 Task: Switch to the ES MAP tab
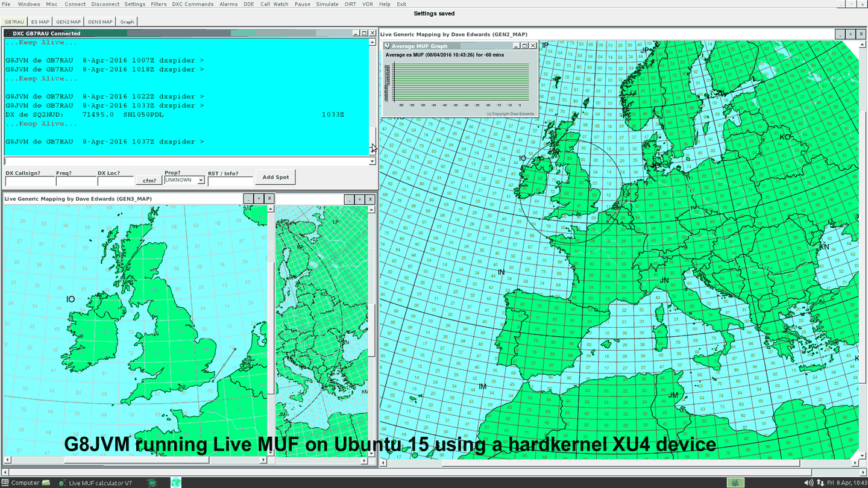click(x=40, y=22)
